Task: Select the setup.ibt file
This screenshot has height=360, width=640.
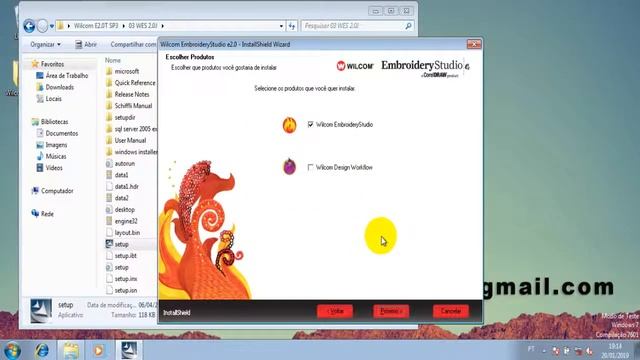Action: coord(125,256)
